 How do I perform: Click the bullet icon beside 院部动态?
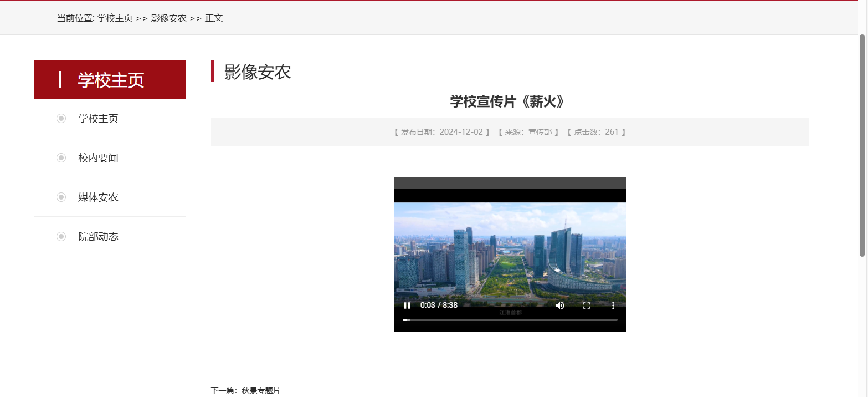click(x=61, y=236)
